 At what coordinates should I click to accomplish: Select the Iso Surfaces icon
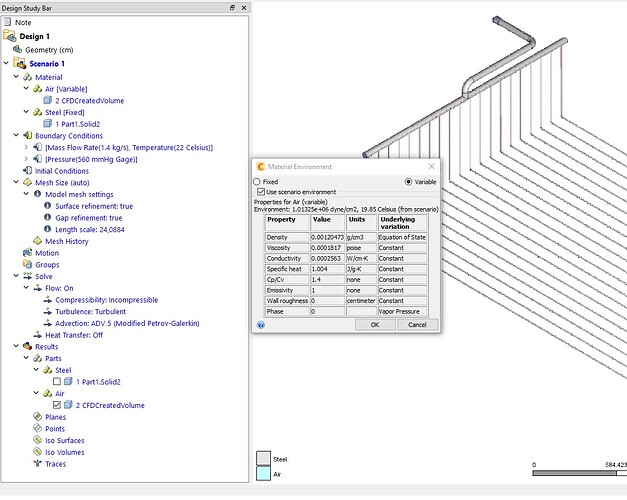coord(35,440)
